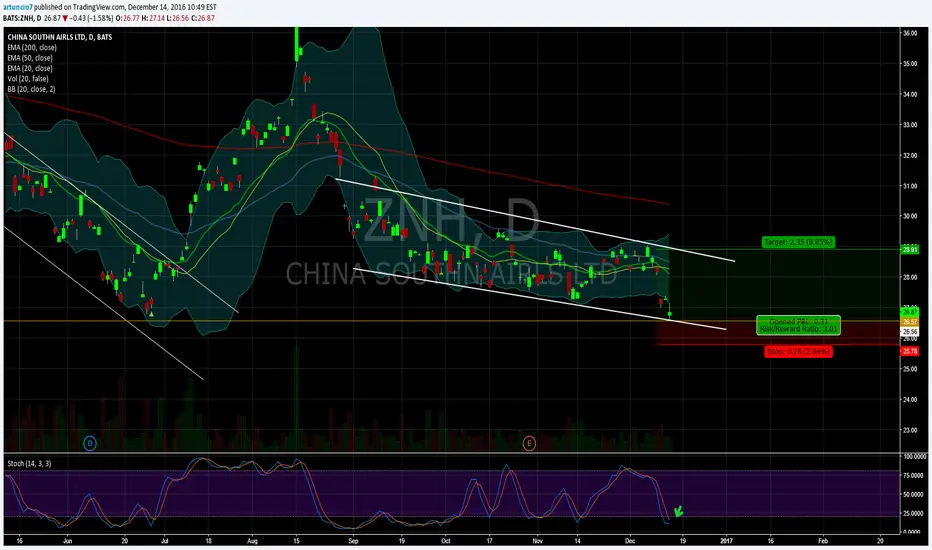
Task: Click the Aug date axis label
Action: click(x=252, y=541)
